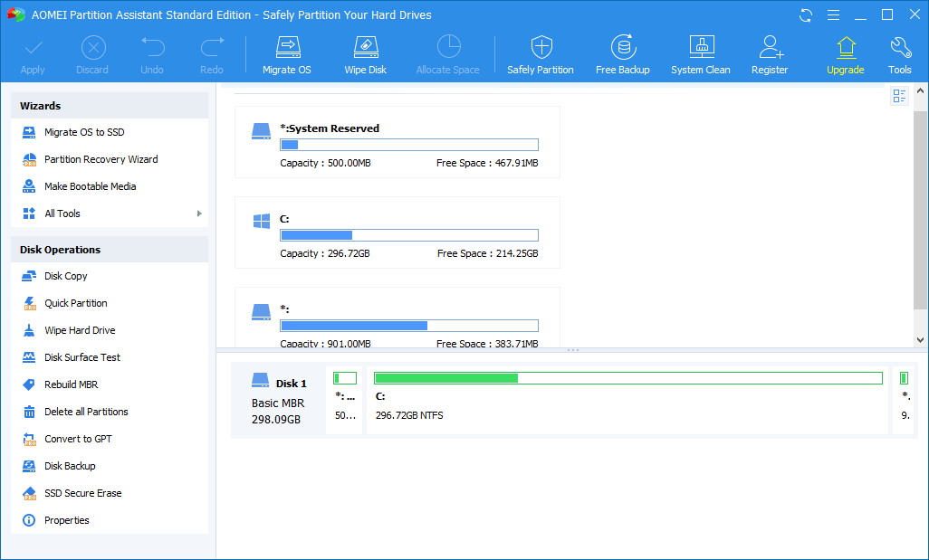Launch the Safely Partition toolbar tool
This screenshot has height=560, width=929.
pos(541,56)
